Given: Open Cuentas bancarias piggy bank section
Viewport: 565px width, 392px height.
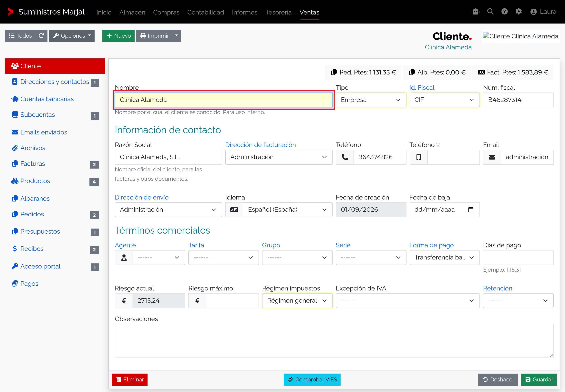Looking at the screenshot, I should point(55,99).
